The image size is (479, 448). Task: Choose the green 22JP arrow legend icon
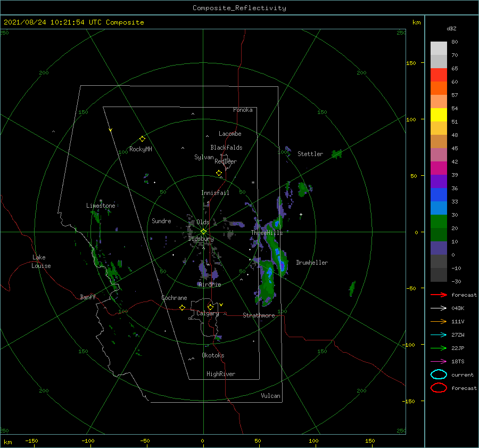point(439,348)
